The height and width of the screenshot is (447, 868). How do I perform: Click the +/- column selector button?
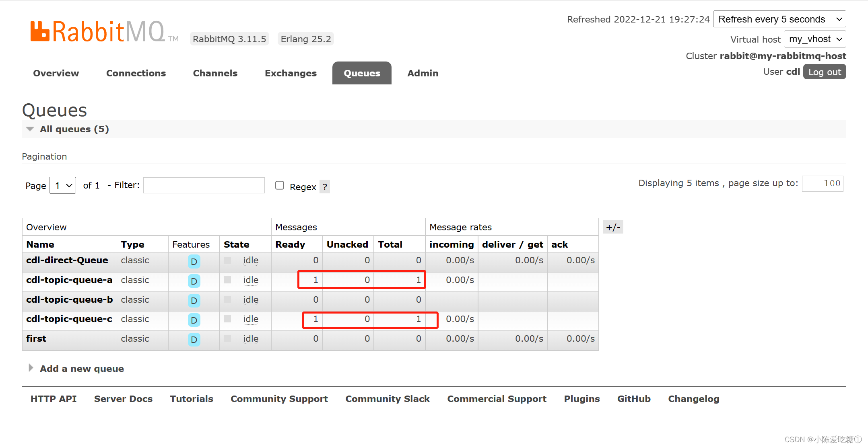(x=613, y=228)
